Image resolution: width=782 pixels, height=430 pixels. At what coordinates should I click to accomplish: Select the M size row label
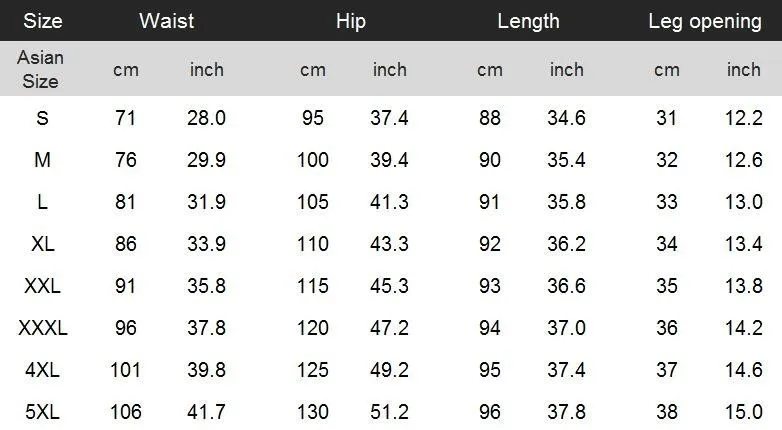tap(42, 160)
